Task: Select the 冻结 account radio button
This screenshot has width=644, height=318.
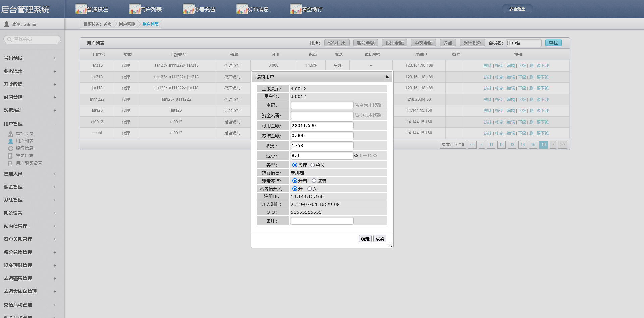Action: click(x=314, y=181)
